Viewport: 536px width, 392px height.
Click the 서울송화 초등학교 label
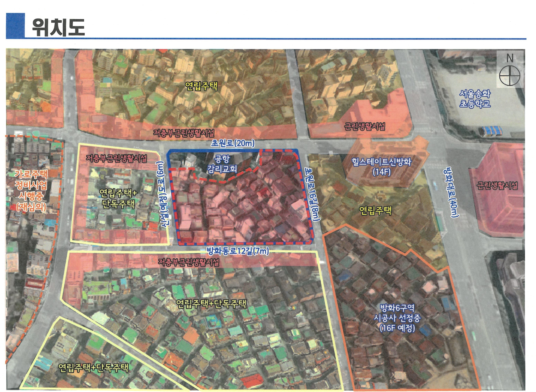tap(475, 99)
